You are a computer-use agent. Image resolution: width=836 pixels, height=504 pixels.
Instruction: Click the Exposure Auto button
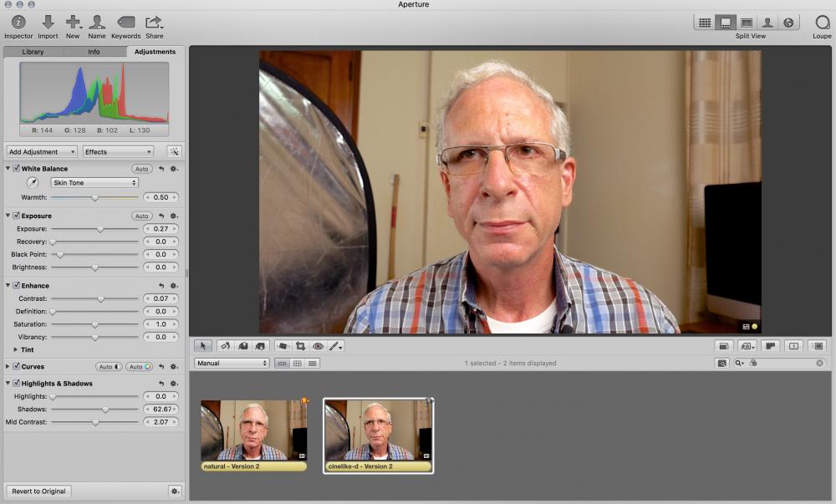[141, 216]
